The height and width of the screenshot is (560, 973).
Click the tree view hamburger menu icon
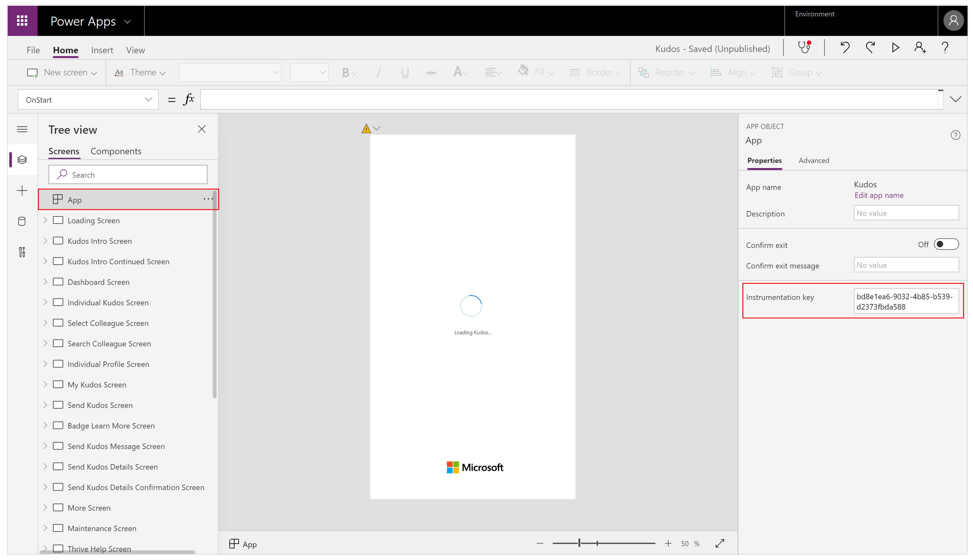[x=22, y=129]
